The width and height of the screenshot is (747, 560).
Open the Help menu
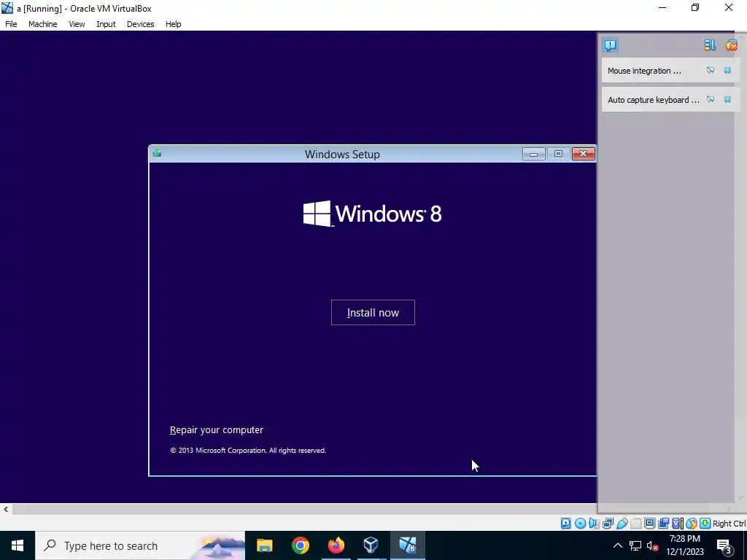point(174,24)
